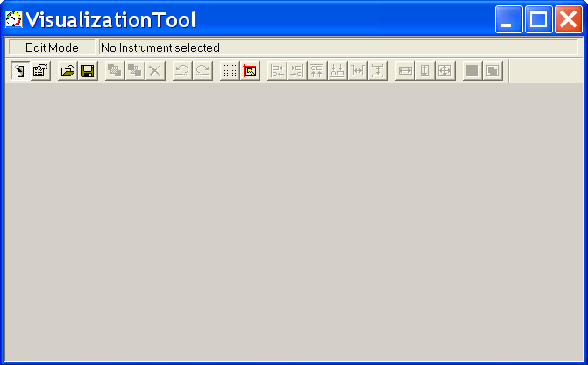Click the 'Edit Mode' status label

pos(52,47)
